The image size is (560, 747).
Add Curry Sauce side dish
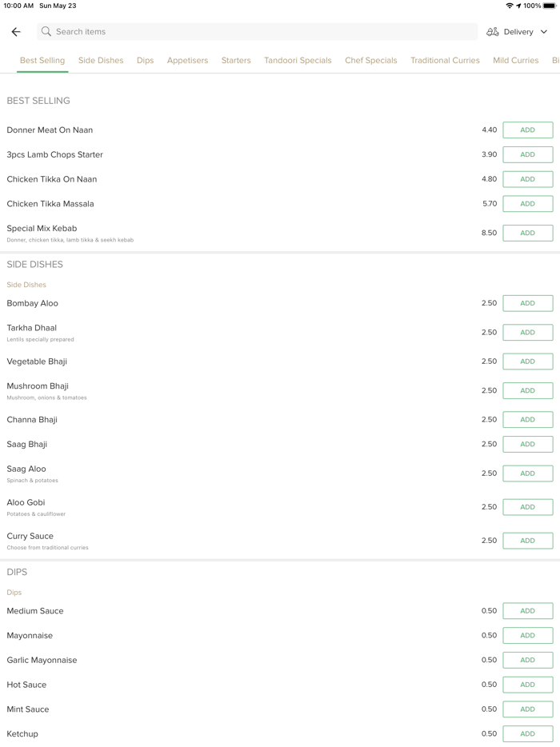pyautogui.click(x=527, y=541)
